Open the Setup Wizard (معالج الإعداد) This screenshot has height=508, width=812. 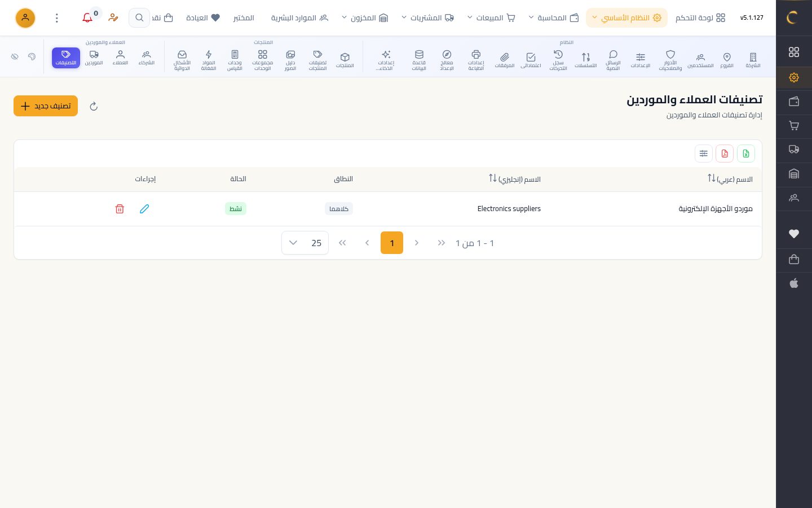pyautogui.click(x=447, y=60)
